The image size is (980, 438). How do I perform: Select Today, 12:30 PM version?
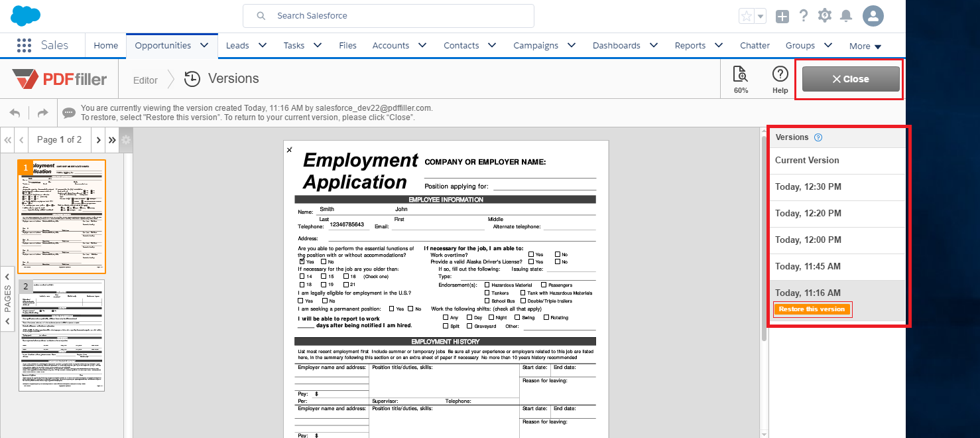[x=837, y=187]
